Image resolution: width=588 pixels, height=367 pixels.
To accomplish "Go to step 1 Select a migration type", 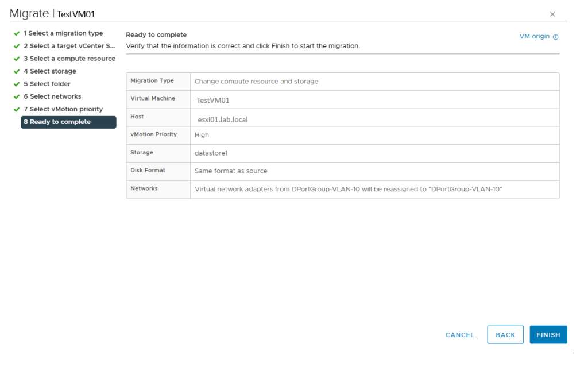I will (x=63, y=33).
